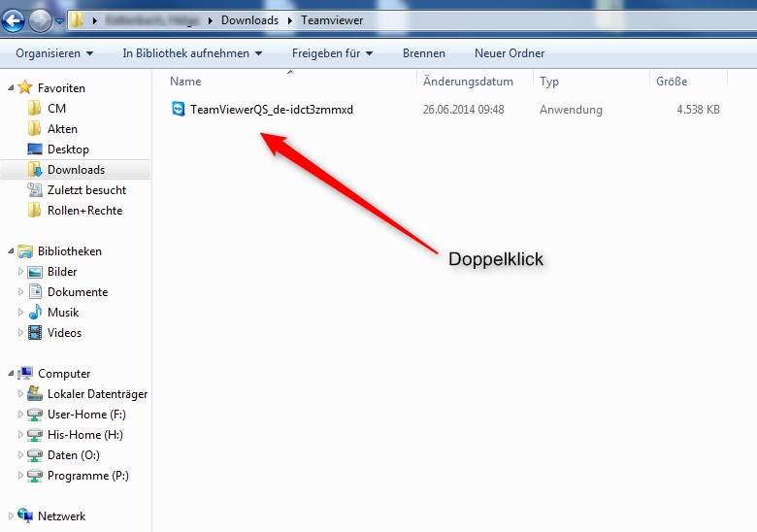Image resolution: width=757 pixels, height=532 pixels.
Task: Click the 4.538 KB size cell
Action: click(698, 110)
